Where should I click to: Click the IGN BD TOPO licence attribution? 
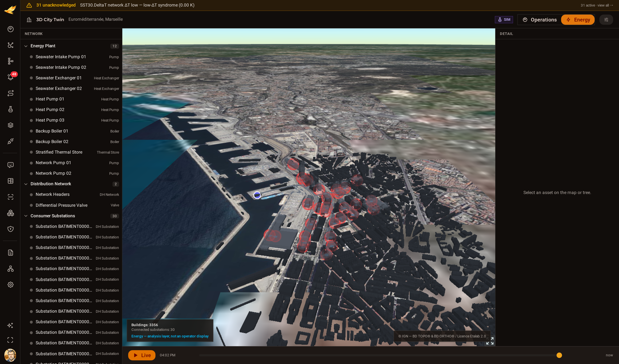click(x=442, y=336)
